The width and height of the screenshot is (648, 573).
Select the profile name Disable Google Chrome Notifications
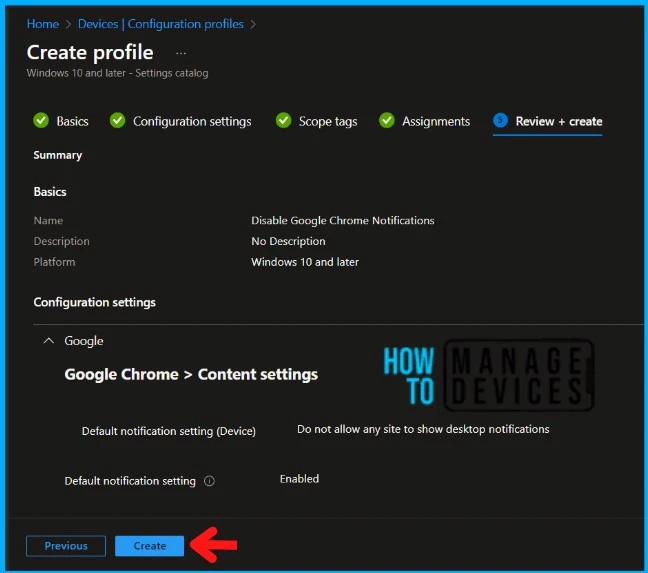[343, 220]
